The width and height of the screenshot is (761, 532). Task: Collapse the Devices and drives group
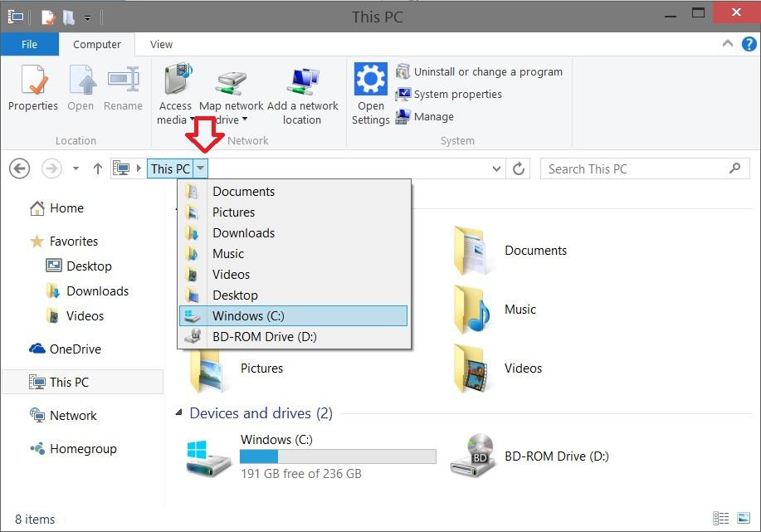(179, 413)
